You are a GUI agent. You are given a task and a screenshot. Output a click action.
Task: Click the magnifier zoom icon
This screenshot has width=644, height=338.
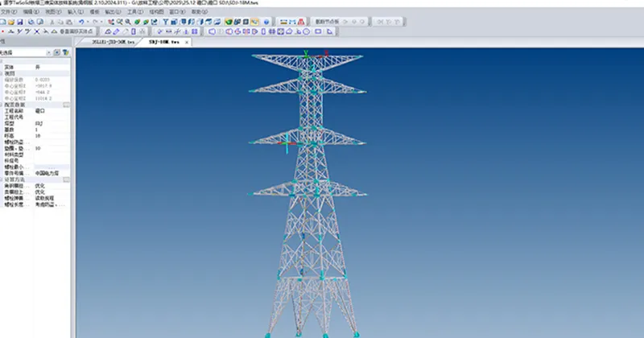pos(128,22)
